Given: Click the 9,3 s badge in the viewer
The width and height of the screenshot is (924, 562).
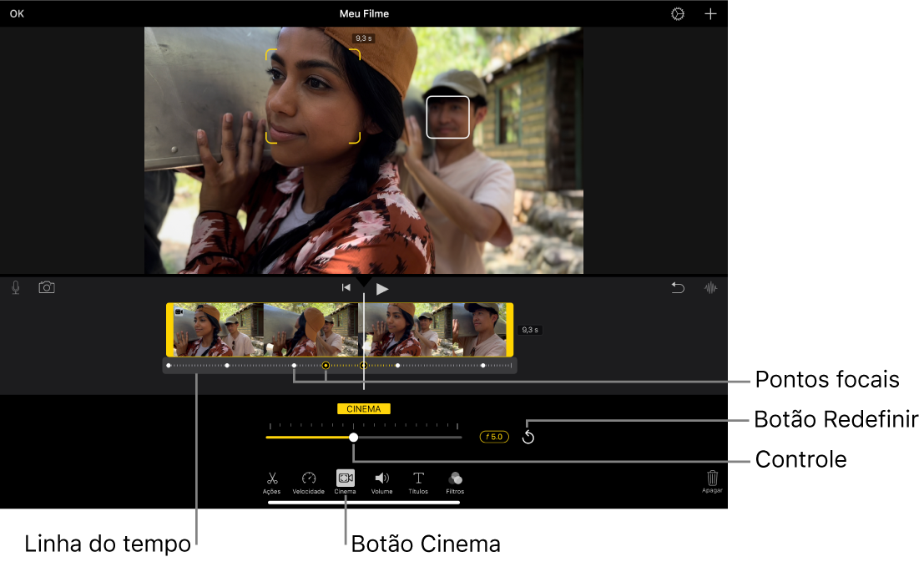Looking at the screenshot, I should tap(364, 38).
